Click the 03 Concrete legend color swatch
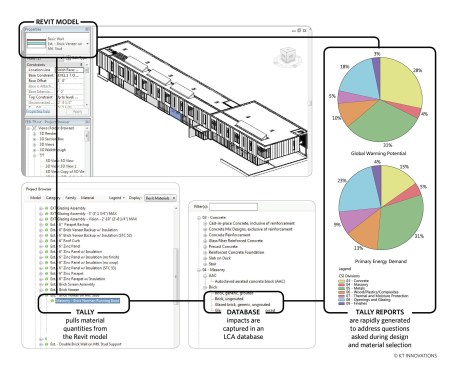Image resolution: width=454 pixels, height=366 pixels. point(341,281)
